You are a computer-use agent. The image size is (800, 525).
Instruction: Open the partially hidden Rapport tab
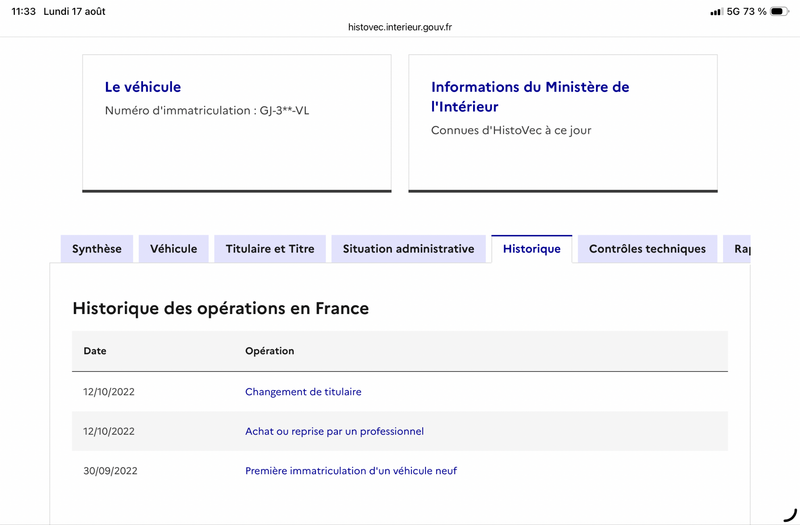[737, 249]
